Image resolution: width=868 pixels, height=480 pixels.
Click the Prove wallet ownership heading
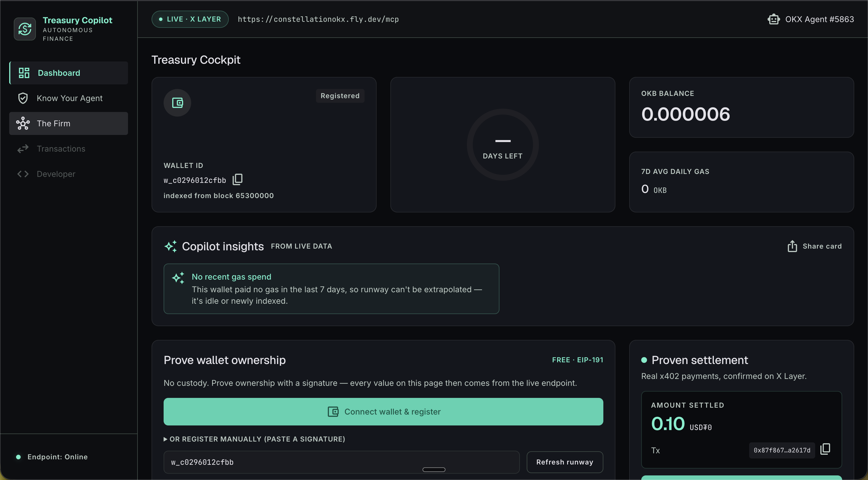pyautogui.click(x=225, y=360)
